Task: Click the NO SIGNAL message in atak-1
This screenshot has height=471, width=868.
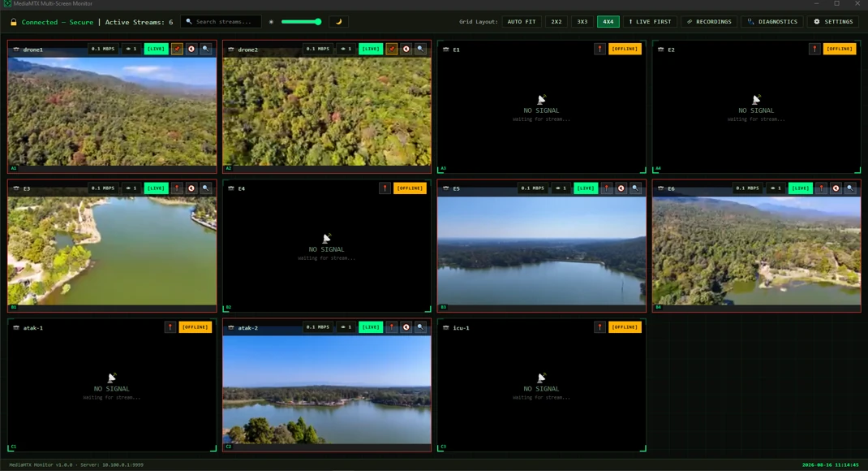Action: coord(112,388)
